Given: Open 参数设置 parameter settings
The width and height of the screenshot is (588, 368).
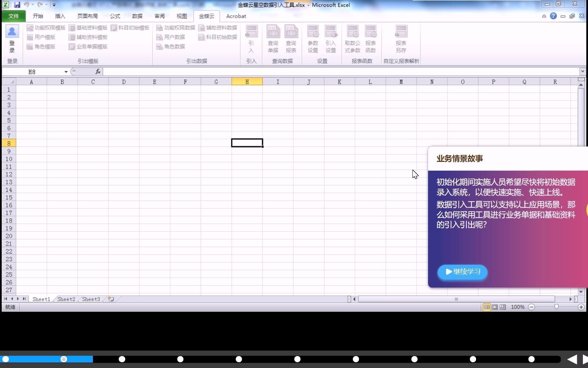Looking at the screenshot, I should 313,39.
